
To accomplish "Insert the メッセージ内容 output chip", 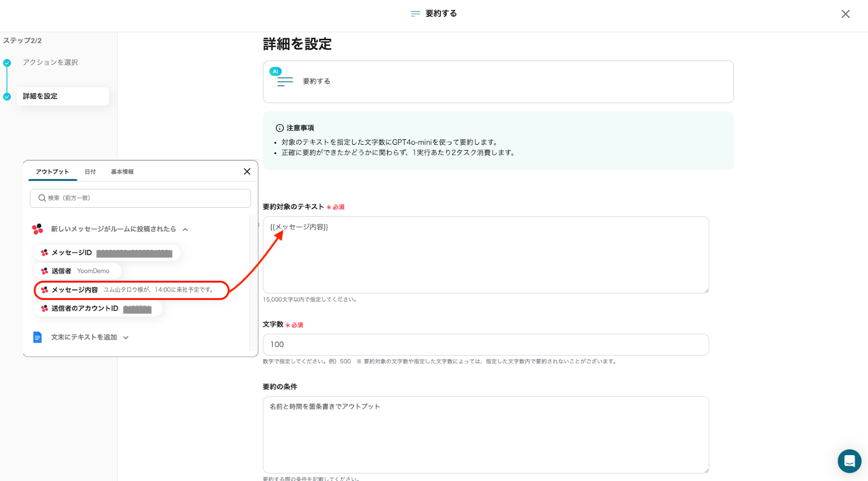I will [131, 290].
